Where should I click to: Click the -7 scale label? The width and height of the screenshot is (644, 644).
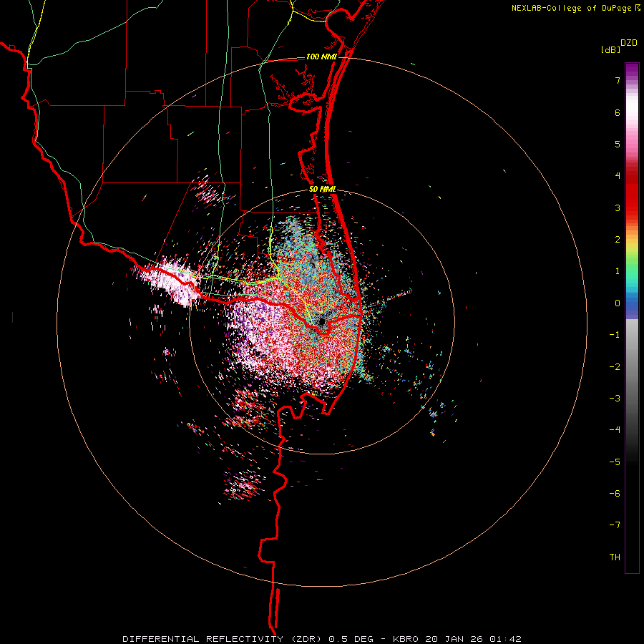(615, 525)
